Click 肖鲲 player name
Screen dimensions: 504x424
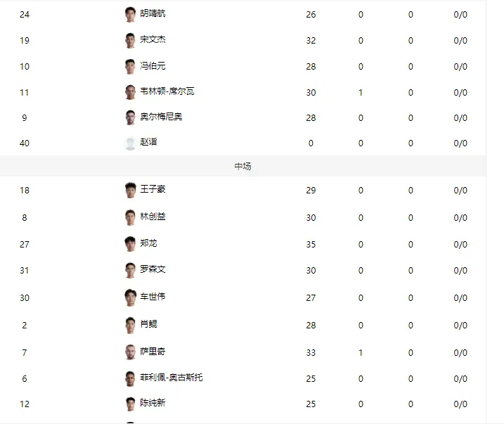click(148, 323)
